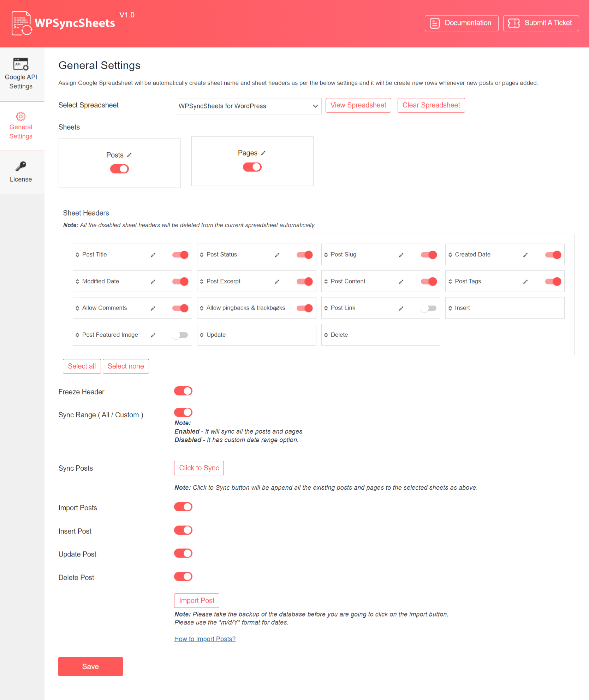This screenshot has width=589, height=700.
Task: Save the general settings
Action: pos(90,667)
